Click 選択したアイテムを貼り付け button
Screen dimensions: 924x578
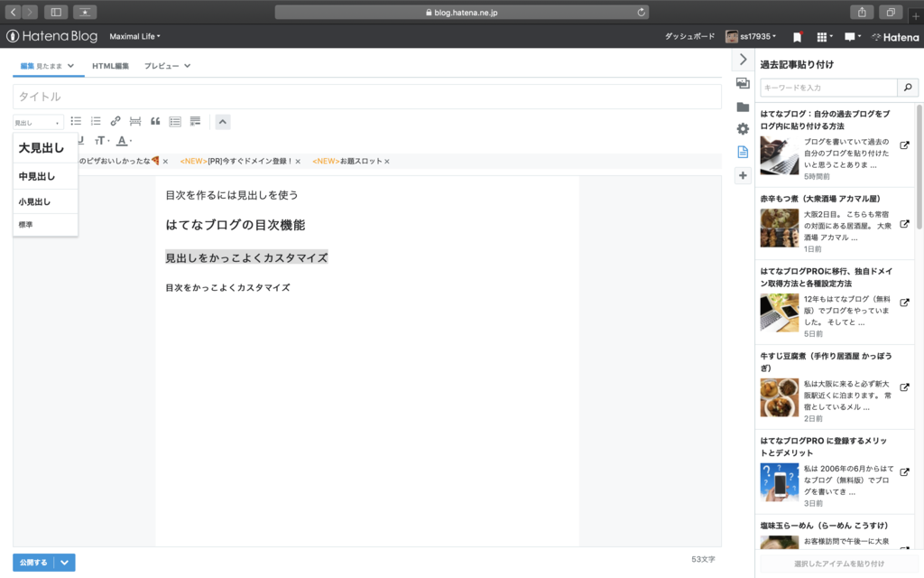[x=839, y=564]
